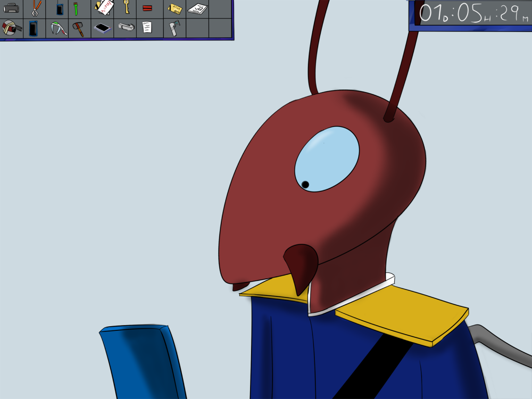Image resolution: width=532 pixels, height=399 pixels.
Task: Select the tablet with black screen
Action: point(102,28)
